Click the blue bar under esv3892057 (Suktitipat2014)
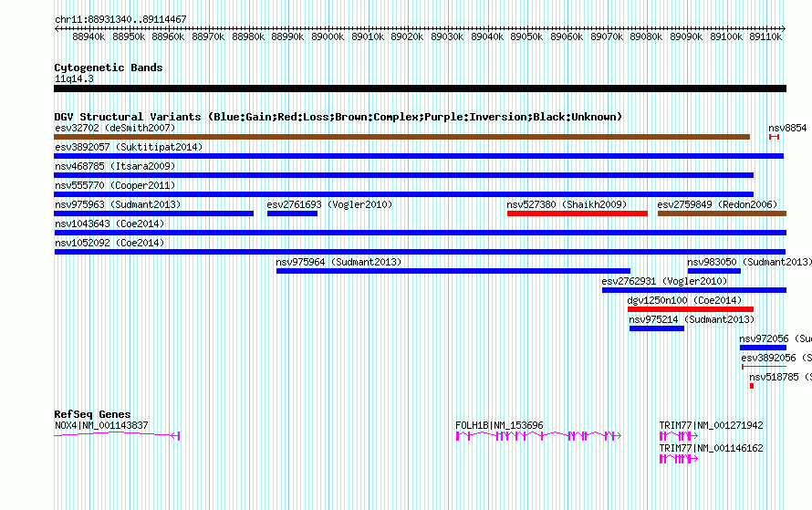Screen dimensions: 812x510 coord(419,156)
